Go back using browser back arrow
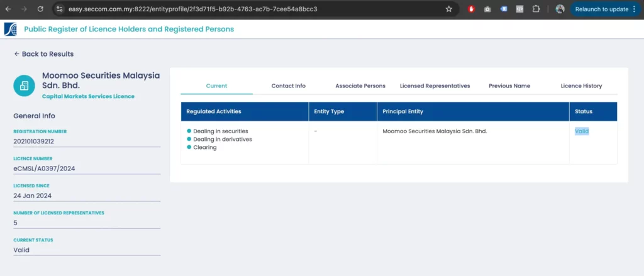Screen dimensions: 644x276 (x=8, y=9)
